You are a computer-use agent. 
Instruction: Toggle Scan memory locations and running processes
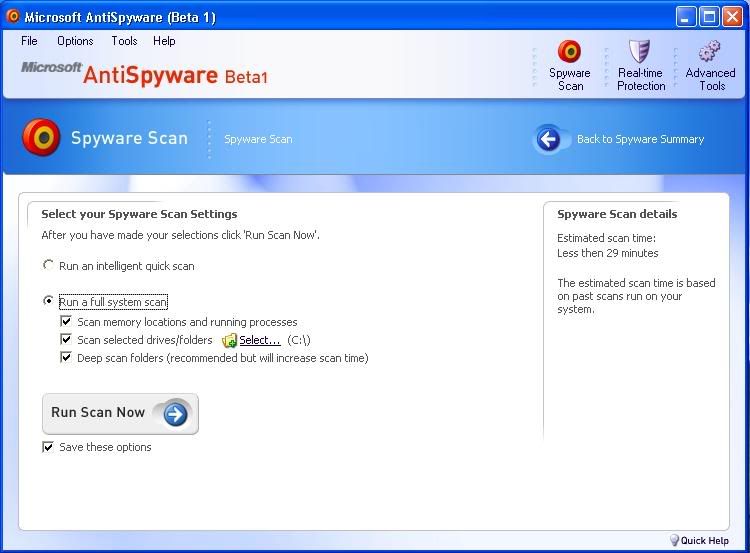[66, 321]
